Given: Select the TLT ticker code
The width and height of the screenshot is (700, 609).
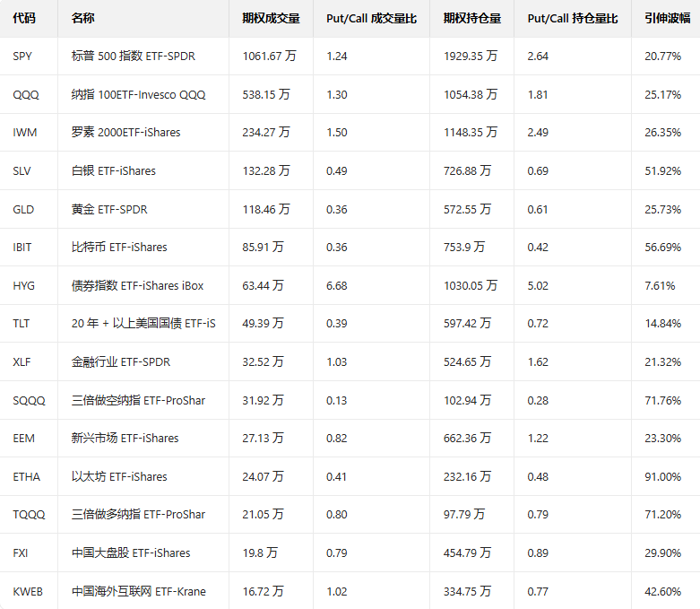Looking at the screenshot, I should [21, 324].
